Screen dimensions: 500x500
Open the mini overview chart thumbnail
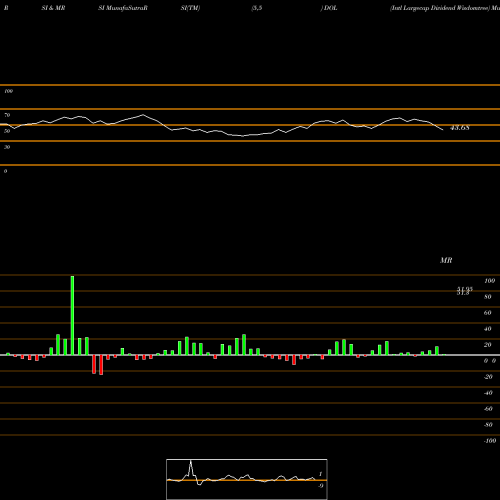[247, 479]
